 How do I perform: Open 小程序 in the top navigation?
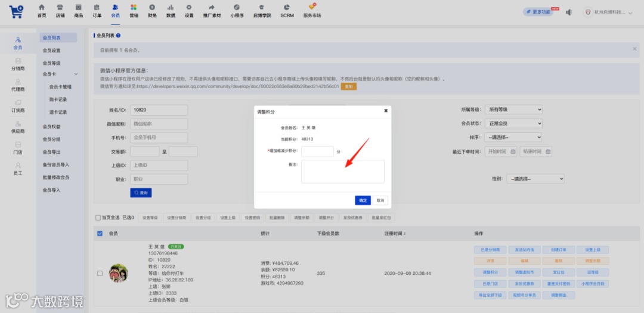pos(237,11)
